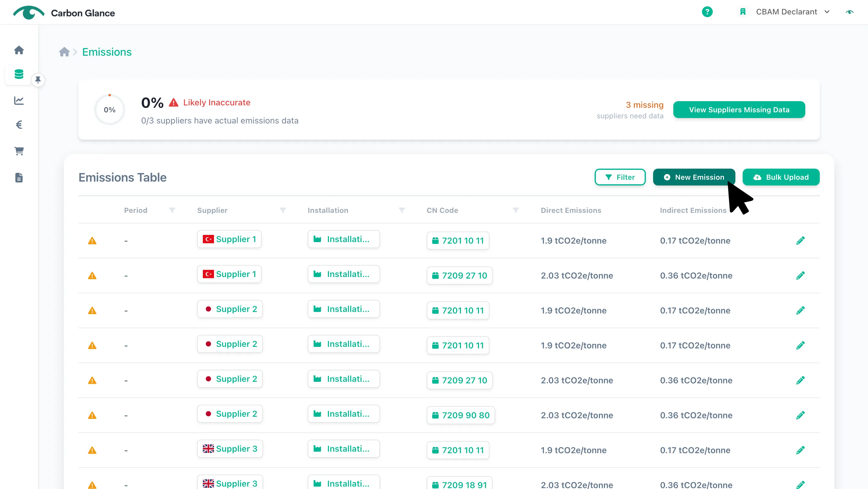
Task: Click the warning icon on Supplier 1 7209 27 10 row
Action: click(92, 276)
